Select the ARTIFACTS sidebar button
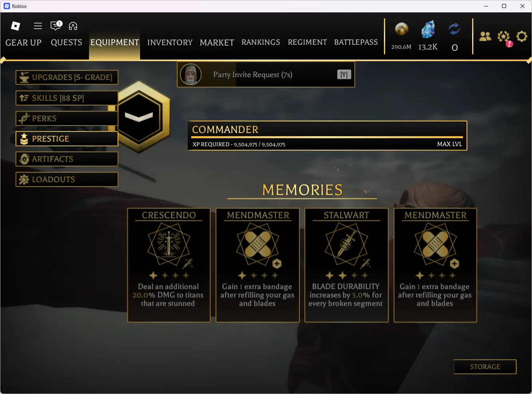532x394 pixels. 67,159
